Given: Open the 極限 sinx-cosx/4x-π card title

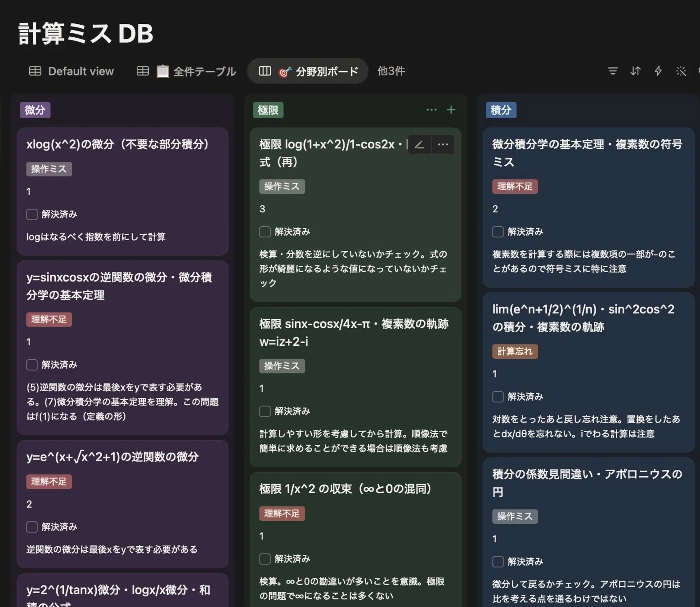Looking at the screenshot, I should [x=354, y=333].
